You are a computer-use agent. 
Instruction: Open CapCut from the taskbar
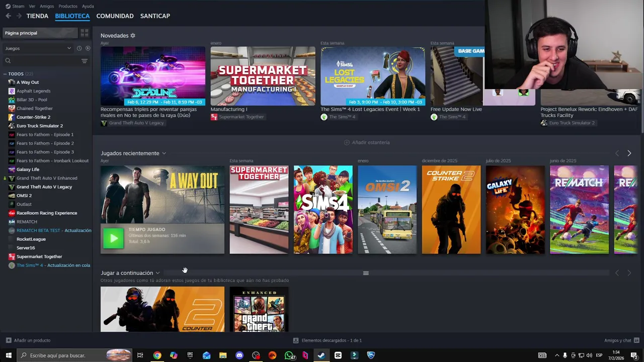338,355
